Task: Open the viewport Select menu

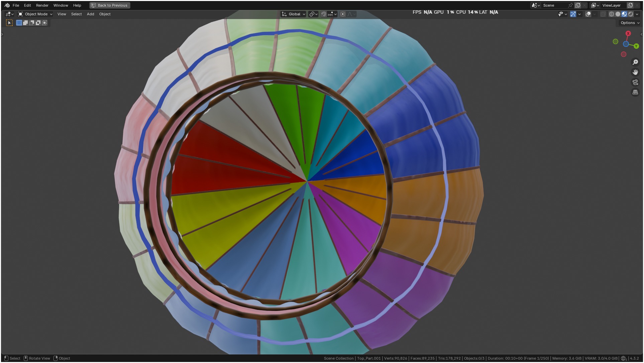Action: click(76, 14)
